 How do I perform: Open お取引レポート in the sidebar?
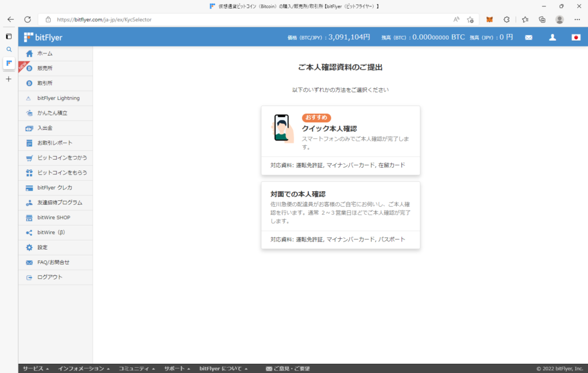[55, 143]
